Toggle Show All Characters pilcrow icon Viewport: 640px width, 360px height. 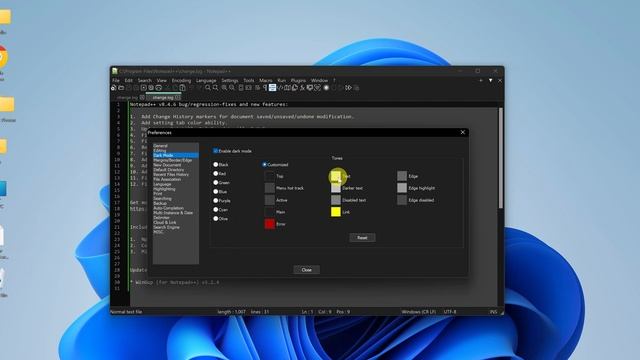pyautogui.click(x=265, y=88)
